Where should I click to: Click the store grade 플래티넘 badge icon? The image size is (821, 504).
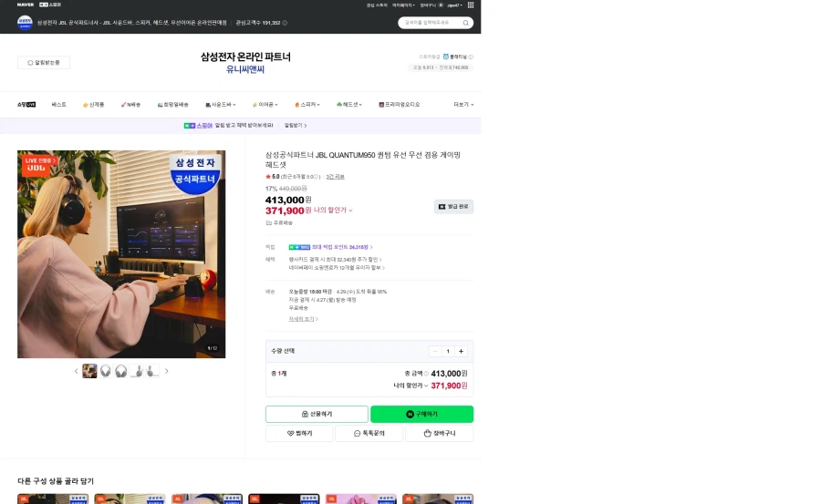tap(445, 57)
